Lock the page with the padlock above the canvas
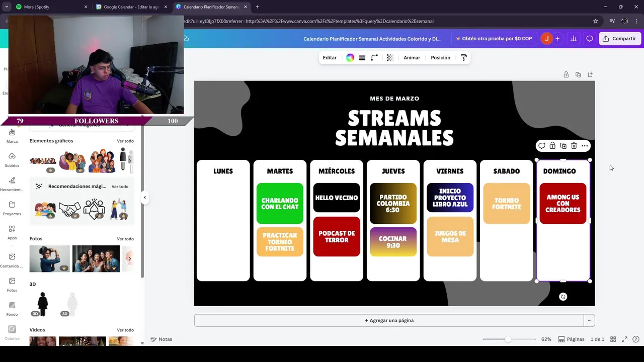This screenshot has height=362, width=644. [566, 74]
